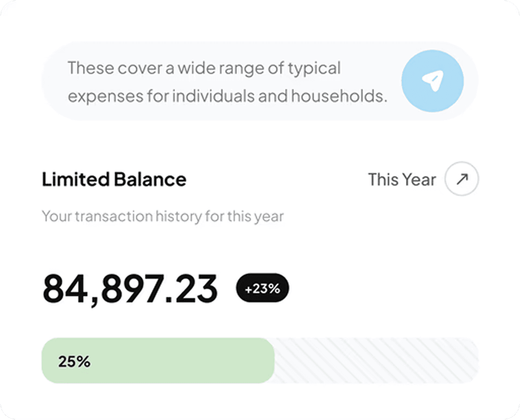Click the transaction history subtitle text
The height and width of the screenshot is (420, 520).
click(162, 216)
